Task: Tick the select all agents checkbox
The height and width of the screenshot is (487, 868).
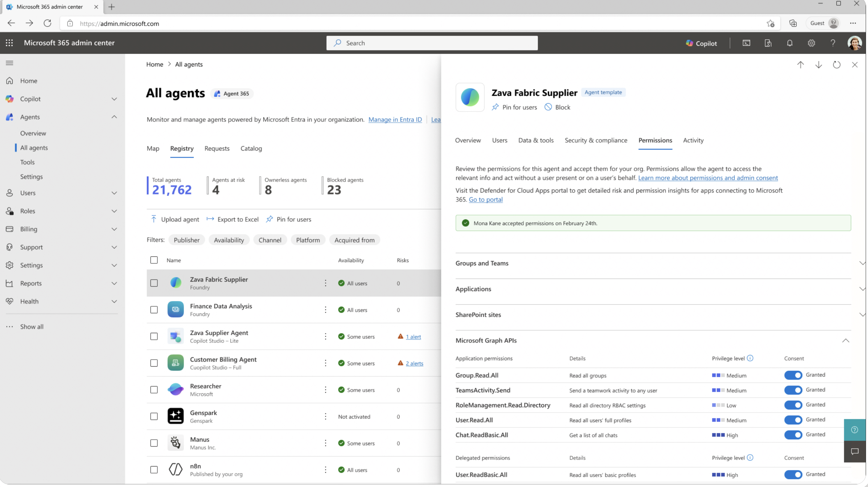Action: (x=154, y=260)
